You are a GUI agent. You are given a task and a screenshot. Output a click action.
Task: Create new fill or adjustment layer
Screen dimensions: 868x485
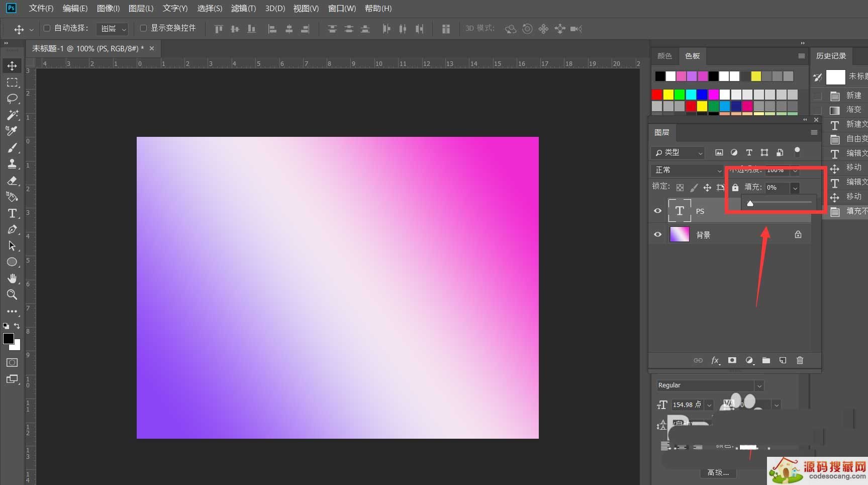pos(749,360)
